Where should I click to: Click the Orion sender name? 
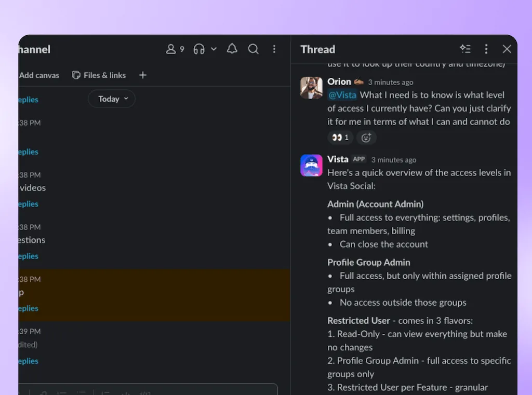pyautogui.click(x=339, y=81)
